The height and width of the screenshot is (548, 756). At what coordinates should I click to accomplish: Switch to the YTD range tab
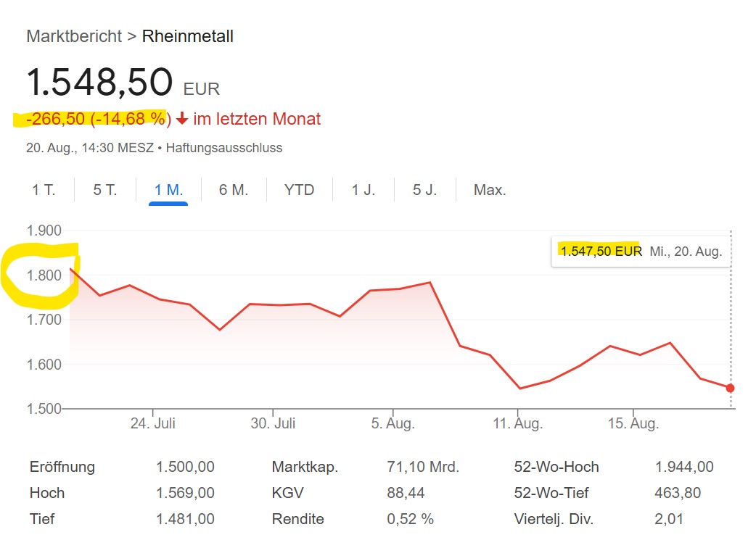click(x=300, y=190)
